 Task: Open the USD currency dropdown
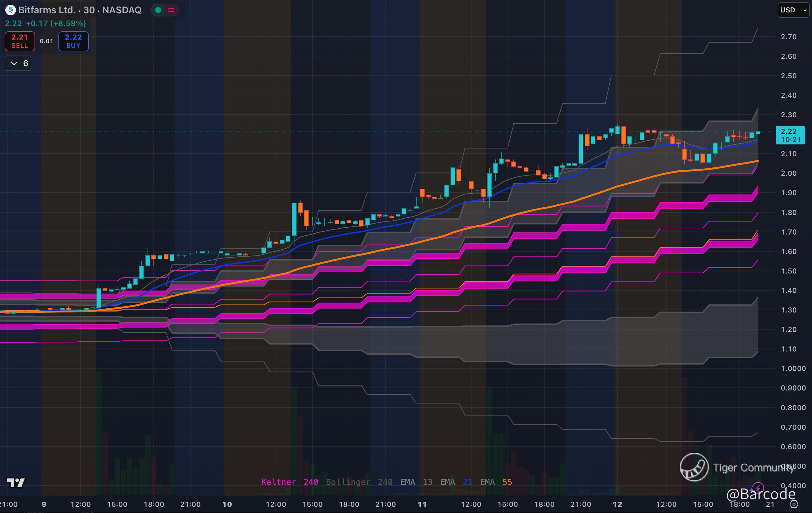pos(793,10)
